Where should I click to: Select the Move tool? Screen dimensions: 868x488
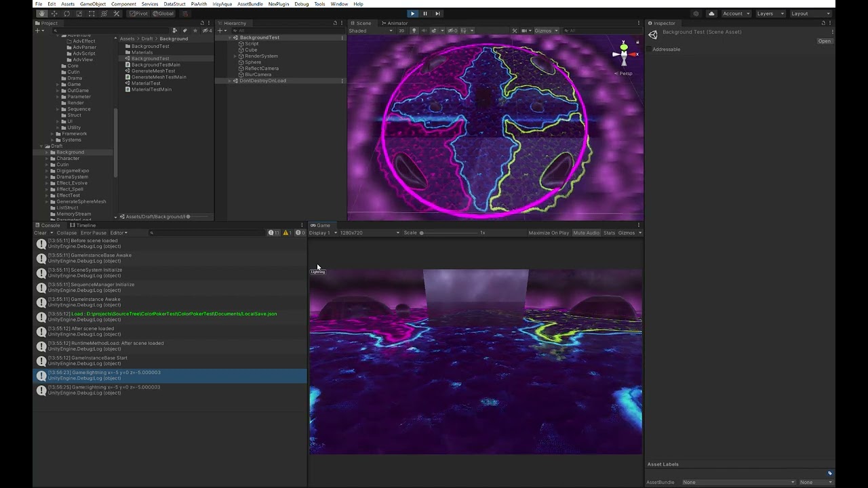click(54, 14)
